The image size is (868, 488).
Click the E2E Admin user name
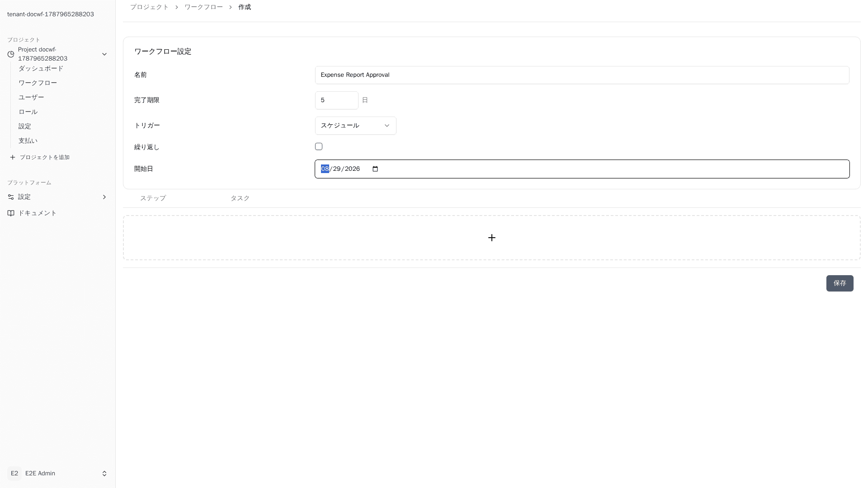coord(40,474)
